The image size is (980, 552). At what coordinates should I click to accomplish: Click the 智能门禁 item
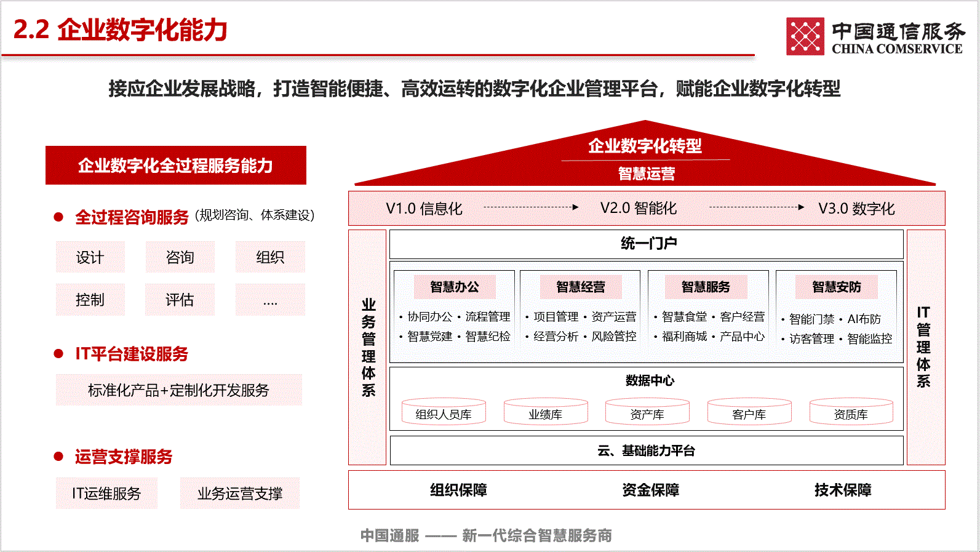click(x=812, y=319)
